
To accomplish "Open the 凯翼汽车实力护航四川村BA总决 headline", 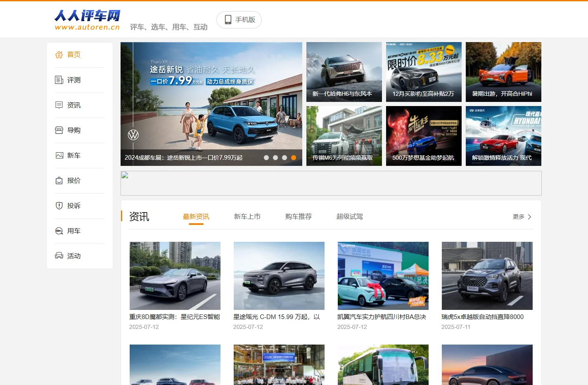I will (x=382, y=317).
